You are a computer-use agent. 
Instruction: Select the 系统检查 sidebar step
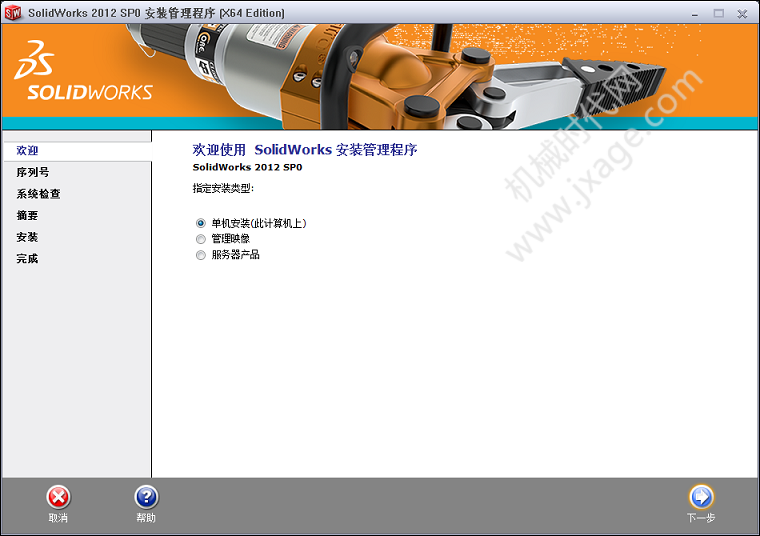(x=38, y=194)
